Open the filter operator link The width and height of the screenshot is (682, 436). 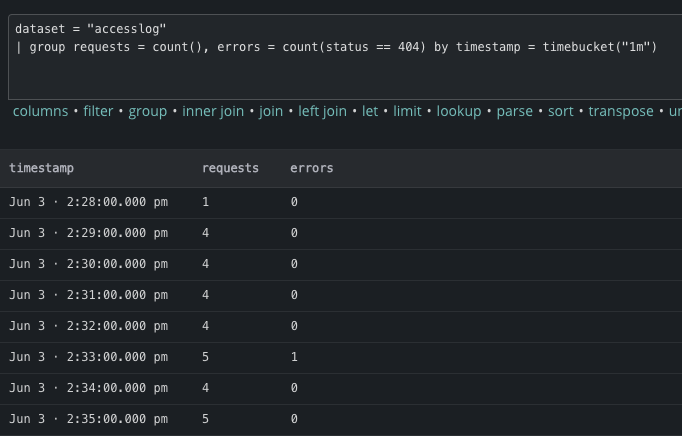[x=98, y=111]
